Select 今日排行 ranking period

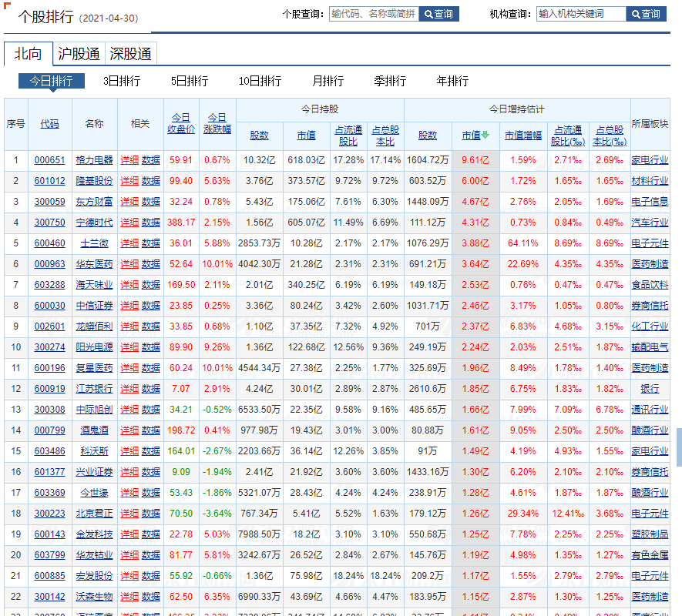pyautogui.click(x=52, y=81)
